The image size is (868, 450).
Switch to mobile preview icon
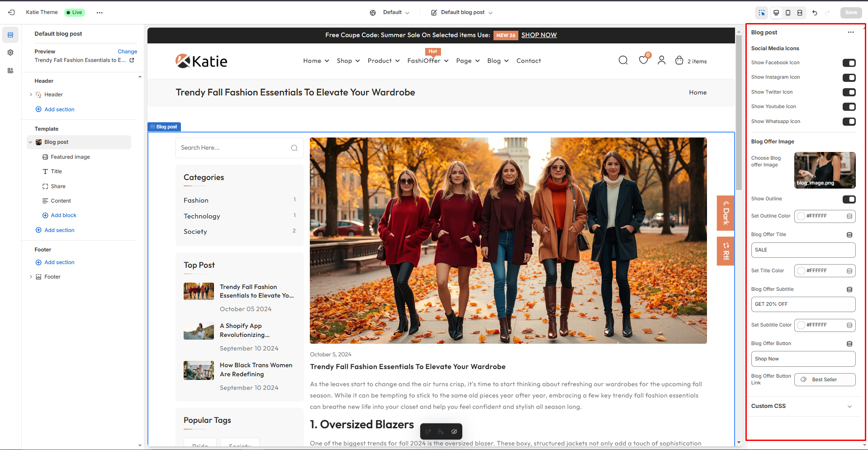(788, 13)
